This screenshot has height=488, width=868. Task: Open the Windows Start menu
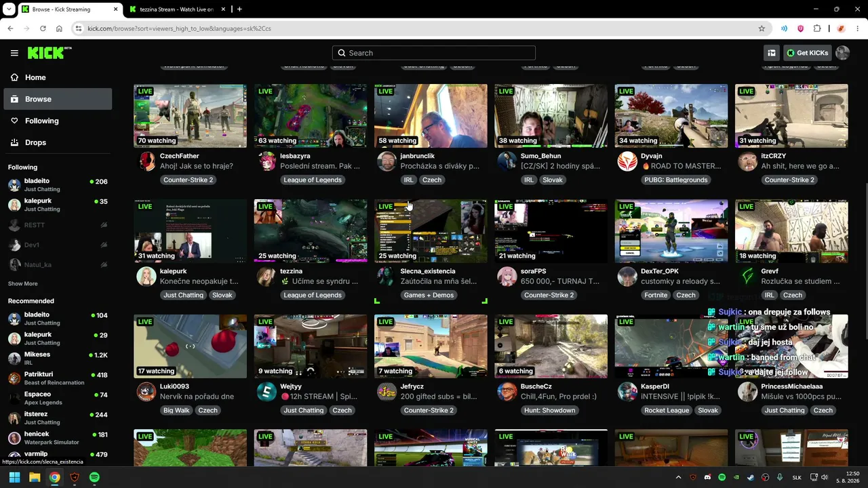point(14,477)
